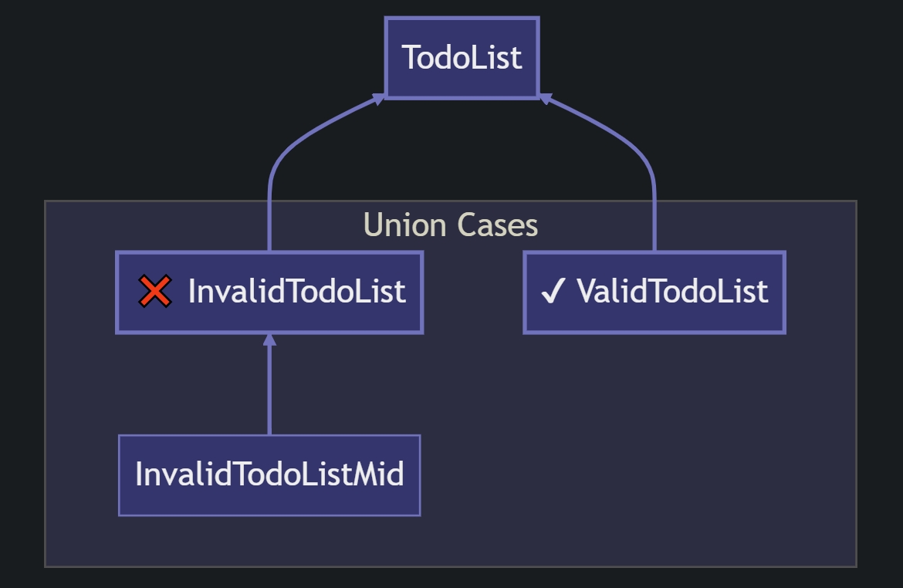Screen dimensions: 903x588
Task: Click the edge between InvalidTodoListMid and InvalidTodoList
Action: coord(269,390)
